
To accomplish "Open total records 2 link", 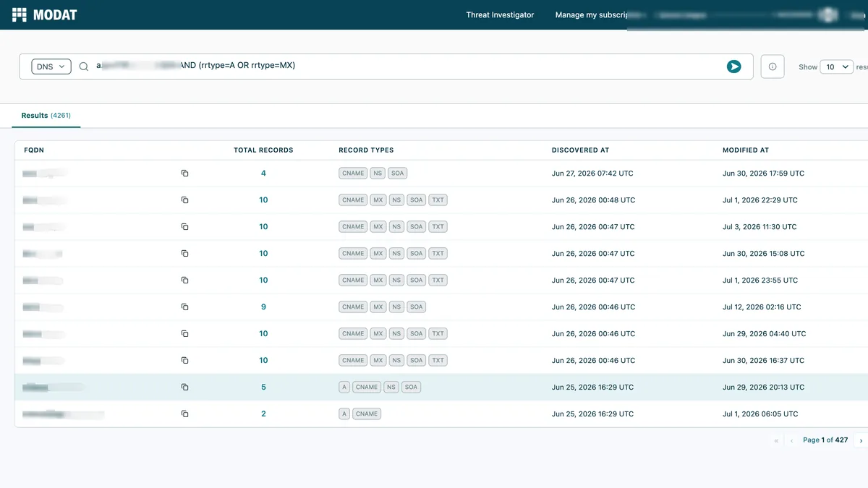I will [263, 414].
